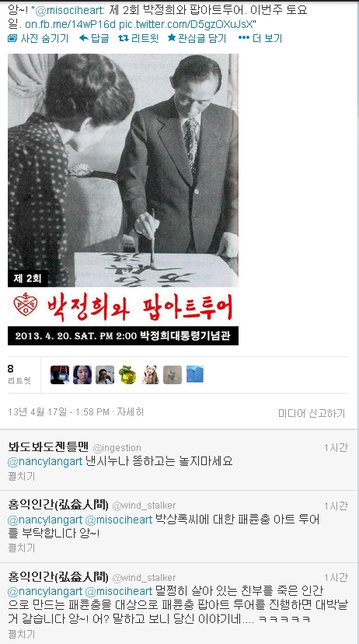Open the 더 보기 more options menu

(x=260, y=39)
